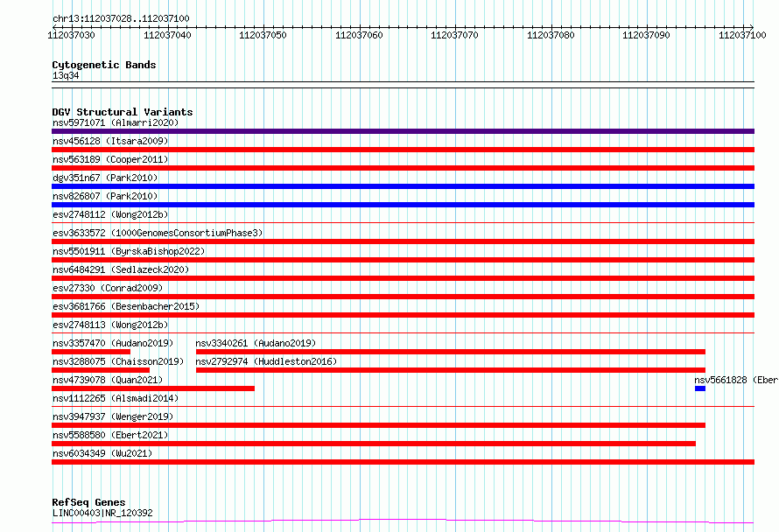
Task: Click the LINC00403|NR_120392 gene label
Action: [102, 513]
